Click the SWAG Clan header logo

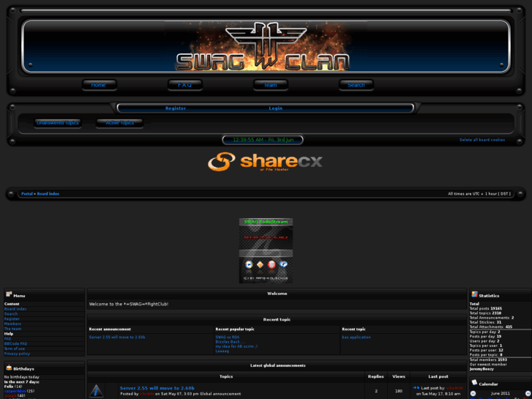[263, 46]
